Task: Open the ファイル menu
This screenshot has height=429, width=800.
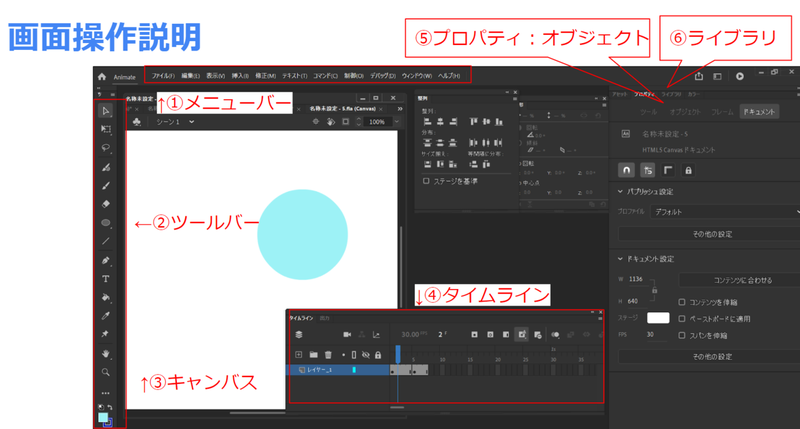Action: pos(163,76)
